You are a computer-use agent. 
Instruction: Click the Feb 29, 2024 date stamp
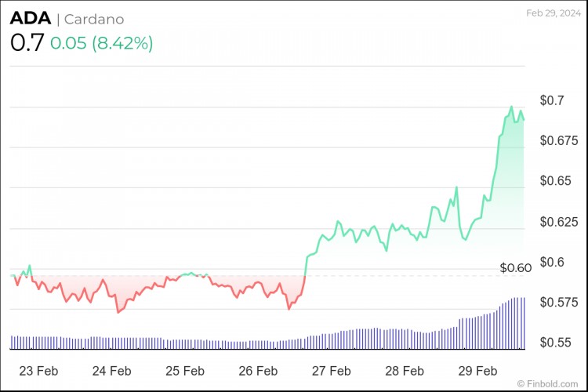[x=554, y=13]
